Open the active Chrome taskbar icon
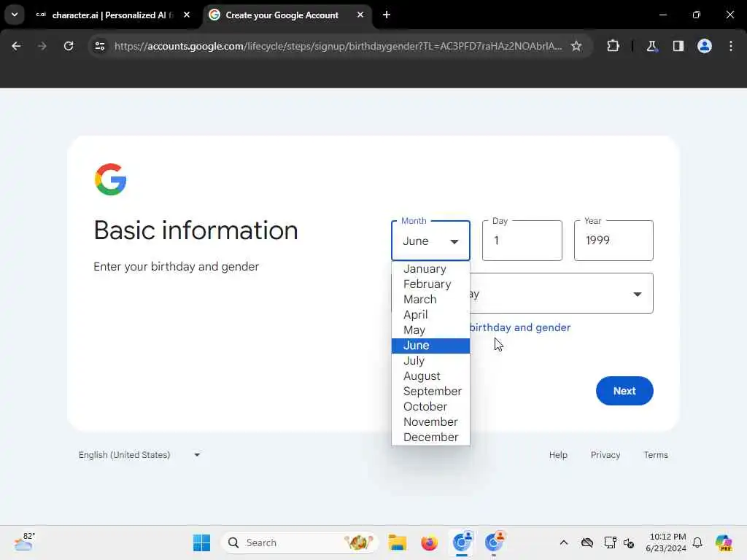 pos(462,542)
